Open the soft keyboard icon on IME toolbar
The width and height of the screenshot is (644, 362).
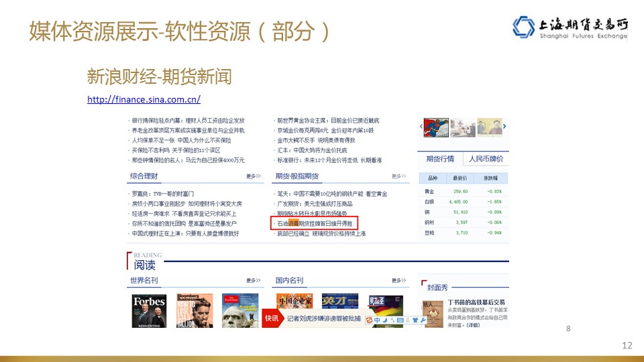click(x=400, y=320)
